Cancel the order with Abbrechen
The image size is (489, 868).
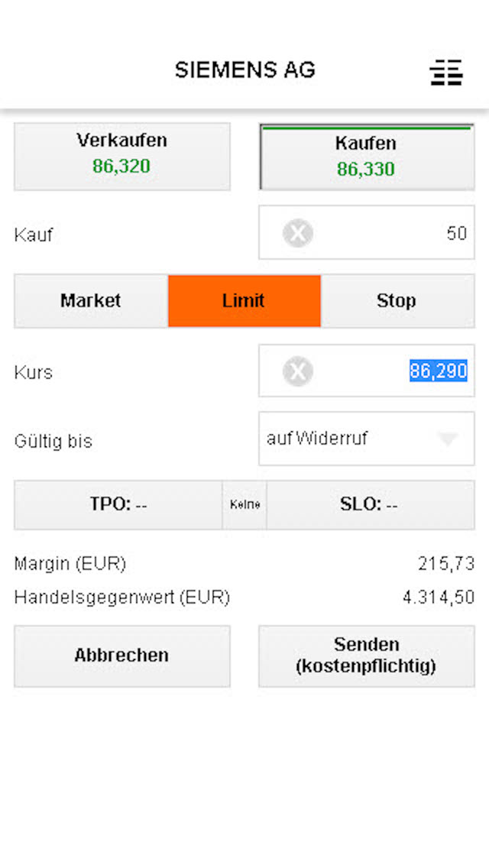pos(121,656)
